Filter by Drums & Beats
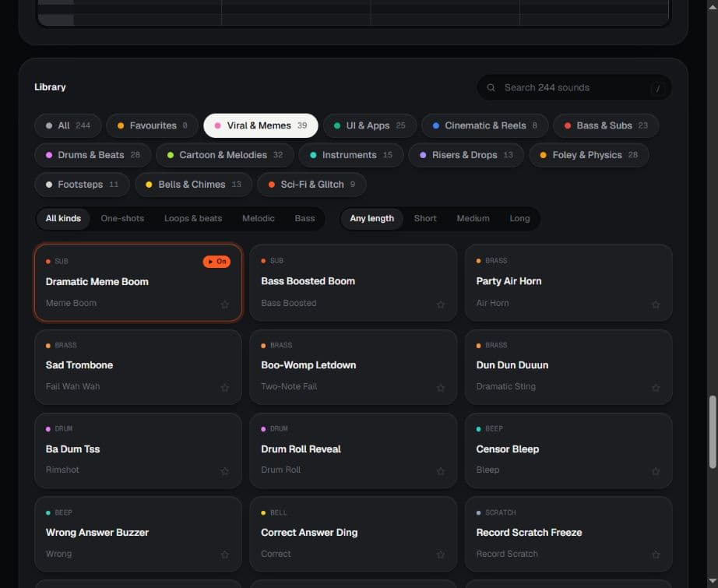This screenshot has height=588, width=718. 93,155
